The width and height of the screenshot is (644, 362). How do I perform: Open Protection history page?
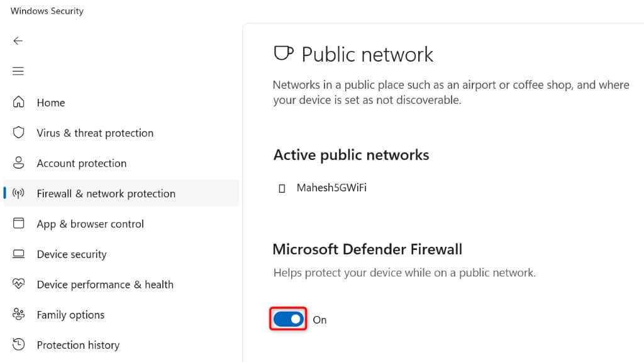tap(78, 345)
